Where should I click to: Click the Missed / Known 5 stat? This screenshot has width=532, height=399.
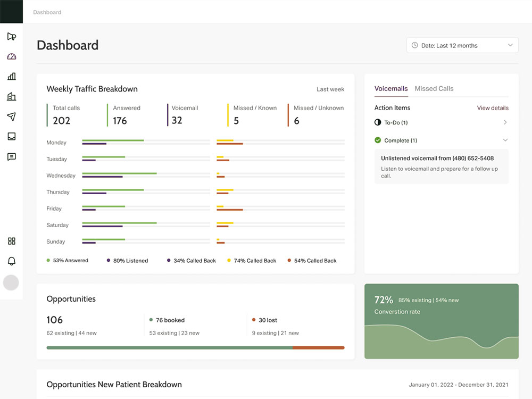tap(252, 115)
